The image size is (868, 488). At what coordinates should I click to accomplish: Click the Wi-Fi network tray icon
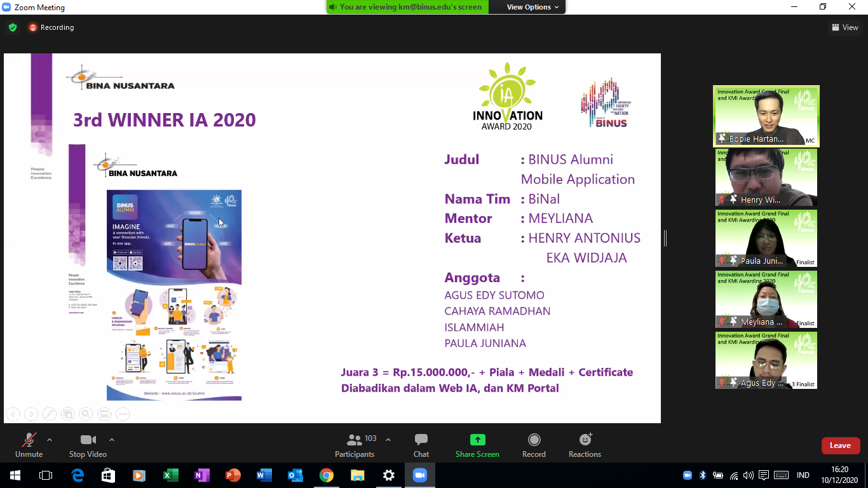pyautogui.click(x=734, y=475)
